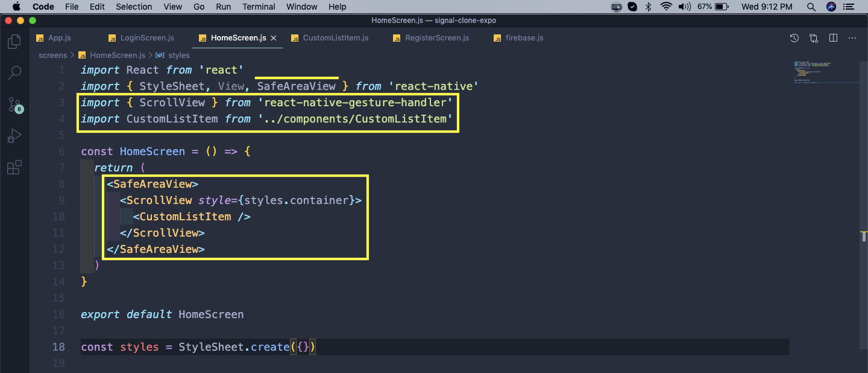The height and width of the screenshot is (373, 868).
Task: Open timeline history icon in editor toolbar
Action: (794, 38)
